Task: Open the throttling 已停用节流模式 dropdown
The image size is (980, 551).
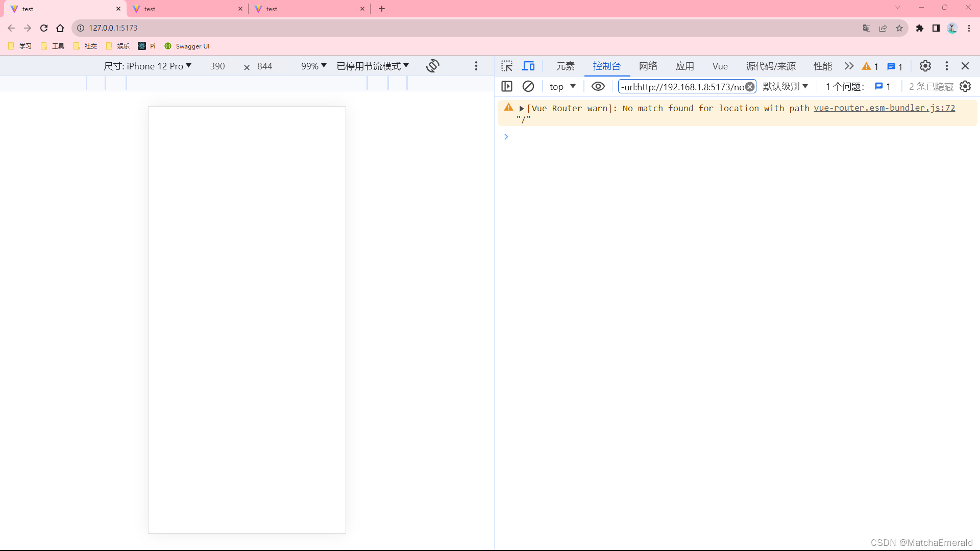Action: (x=373, y=66)
